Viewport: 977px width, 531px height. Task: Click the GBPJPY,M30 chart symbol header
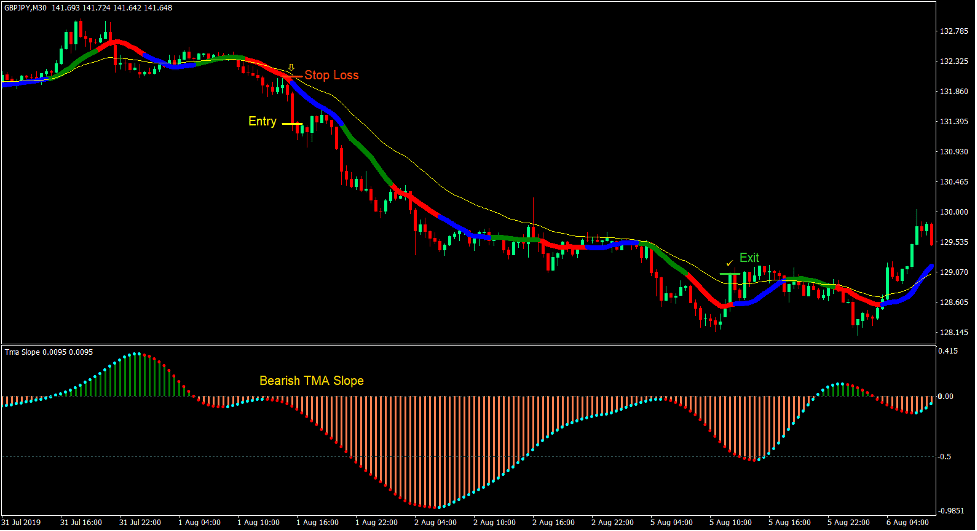coord(88,8)
